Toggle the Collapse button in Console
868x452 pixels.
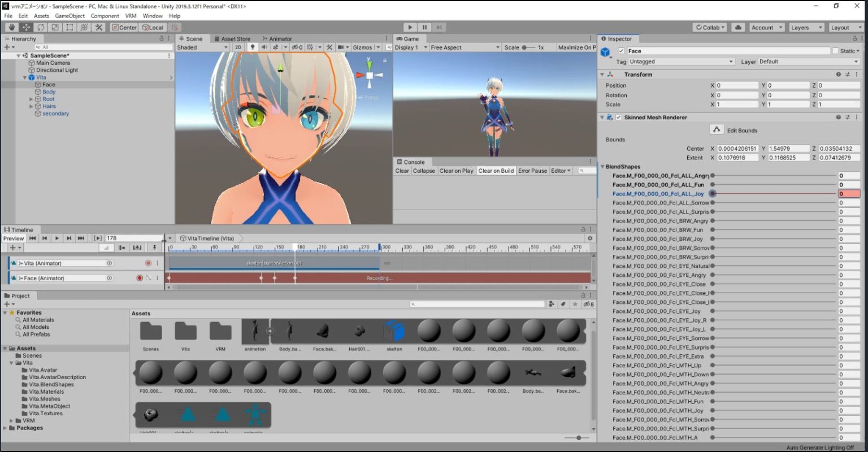[x=424, y=171]
